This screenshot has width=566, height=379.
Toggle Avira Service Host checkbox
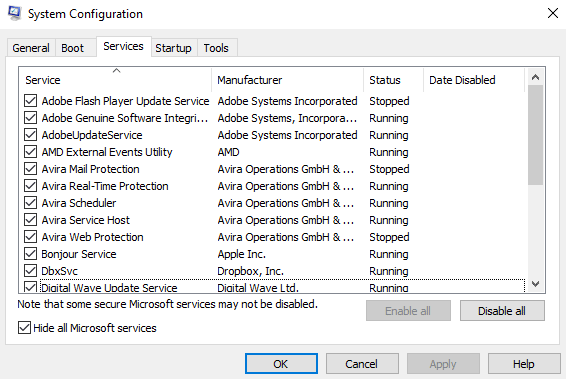click(x=31, y=219)
